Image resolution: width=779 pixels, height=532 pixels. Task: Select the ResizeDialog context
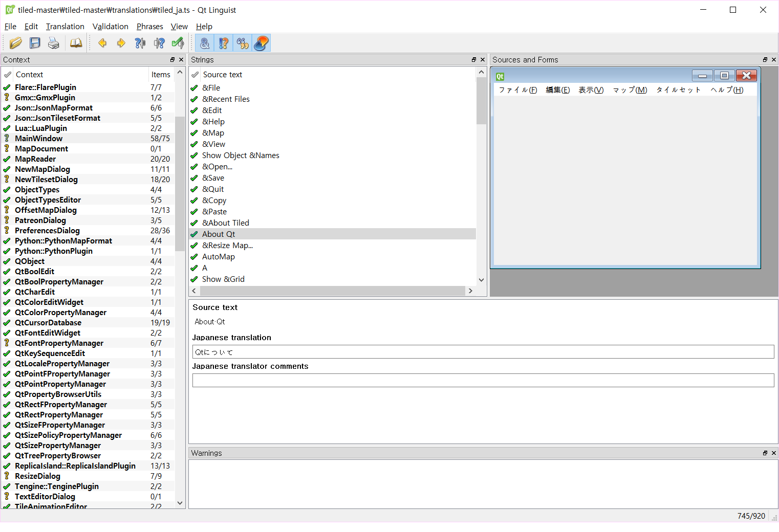pyautogui.click(x=88, y=476)
